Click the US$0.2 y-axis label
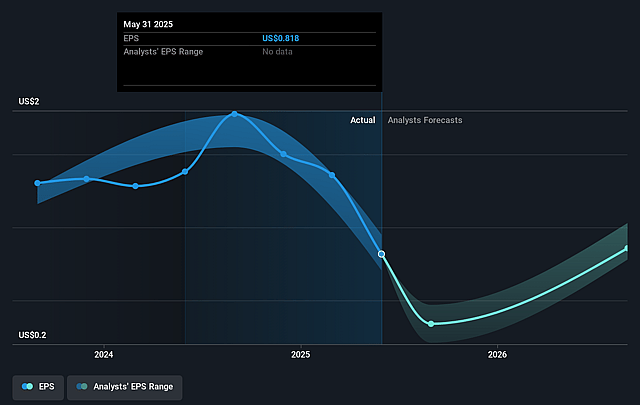The image size is (640, 405). [32, 335]
